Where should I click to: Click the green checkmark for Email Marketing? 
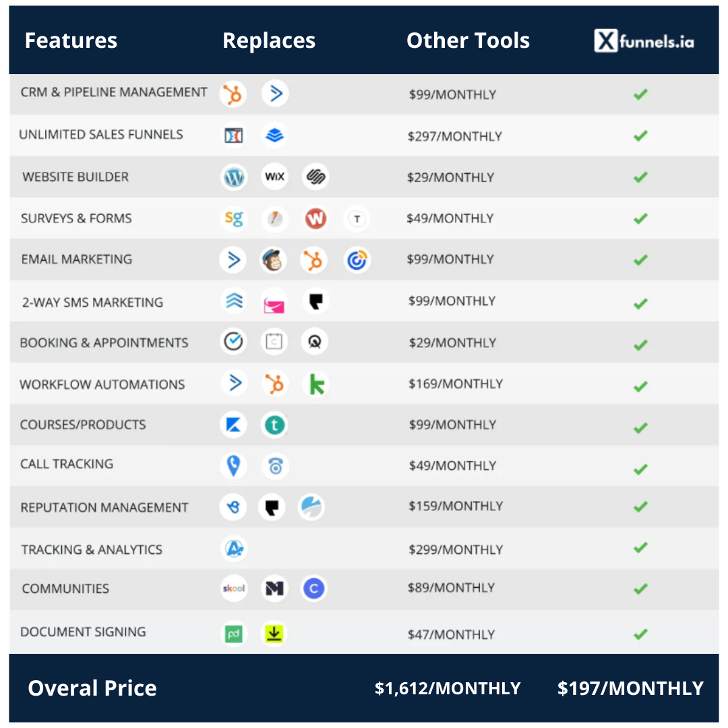640,260
